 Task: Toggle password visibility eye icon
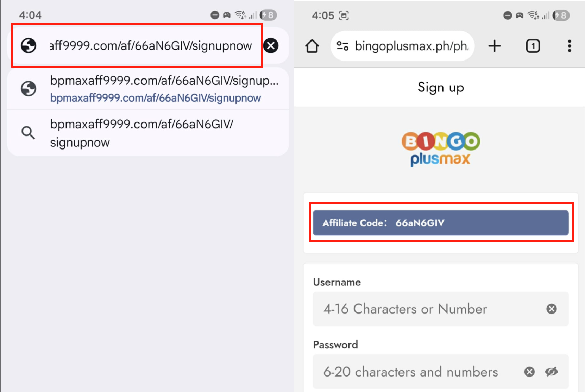pyautogui.click(x=552, y=372)
